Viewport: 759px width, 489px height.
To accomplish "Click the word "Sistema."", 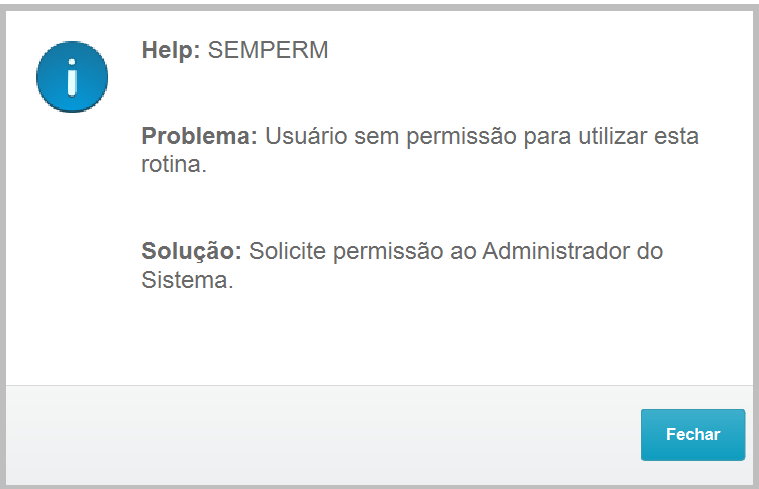I will coord(187,280).
